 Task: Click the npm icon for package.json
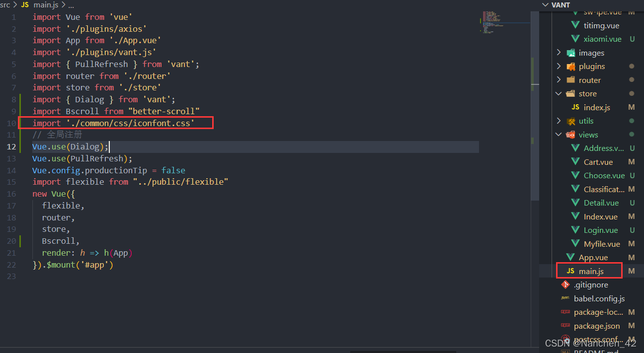click(565, 326)
